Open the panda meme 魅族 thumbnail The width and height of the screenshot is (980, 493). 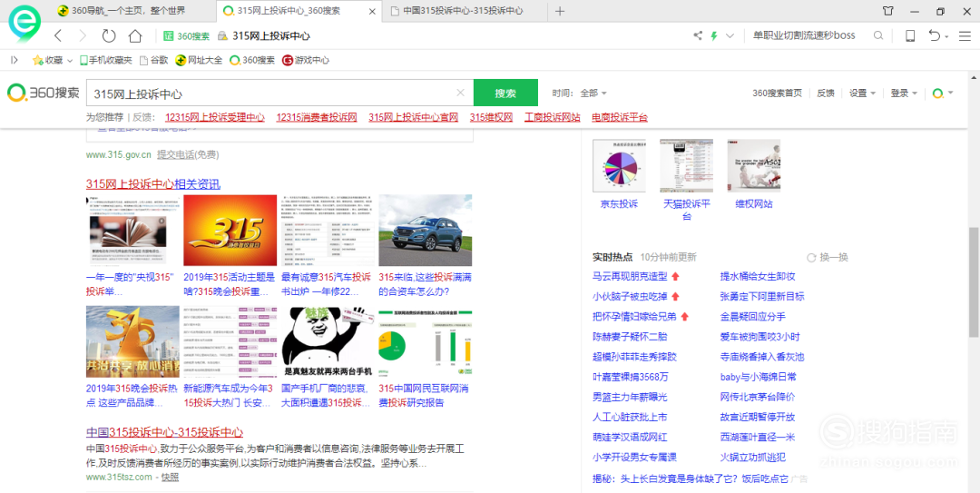328,341
